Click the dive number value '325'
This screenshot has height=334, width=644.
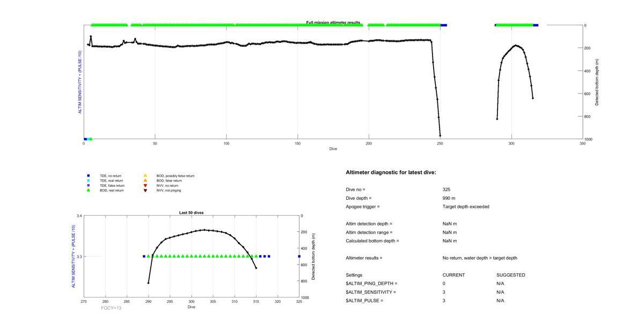point(447,190)
